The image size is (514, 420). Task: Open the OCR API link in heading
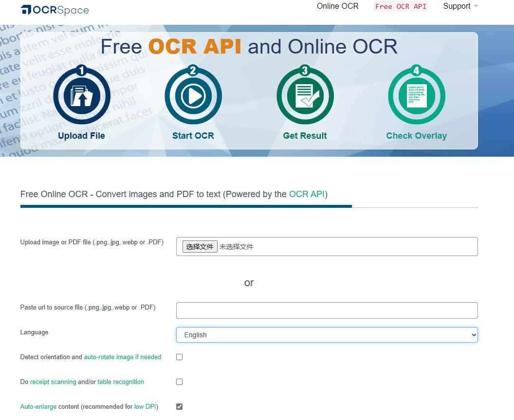coord(307,194)
